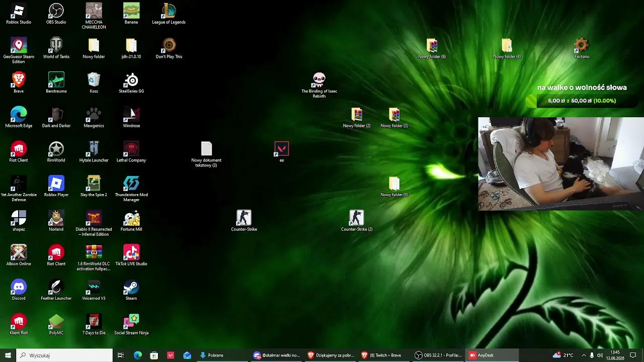
Task: Select the Lethal Company shortcut
Action: (131, 152)
